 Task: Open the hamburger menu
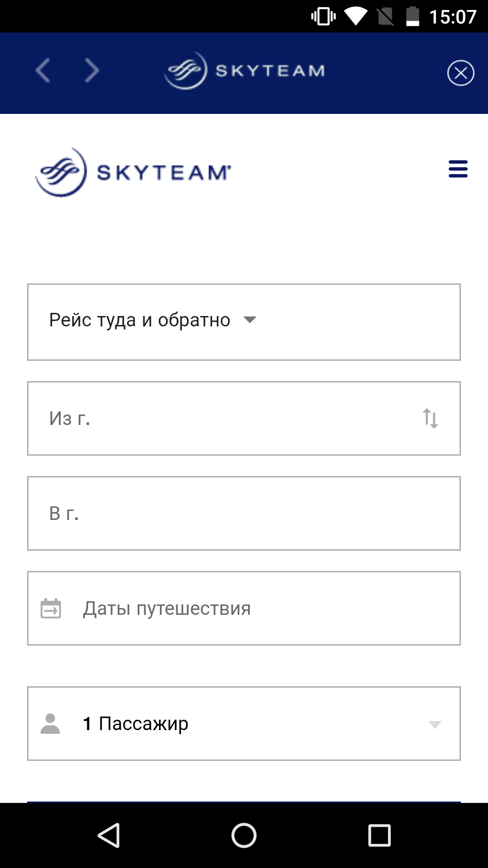(458, 169)
